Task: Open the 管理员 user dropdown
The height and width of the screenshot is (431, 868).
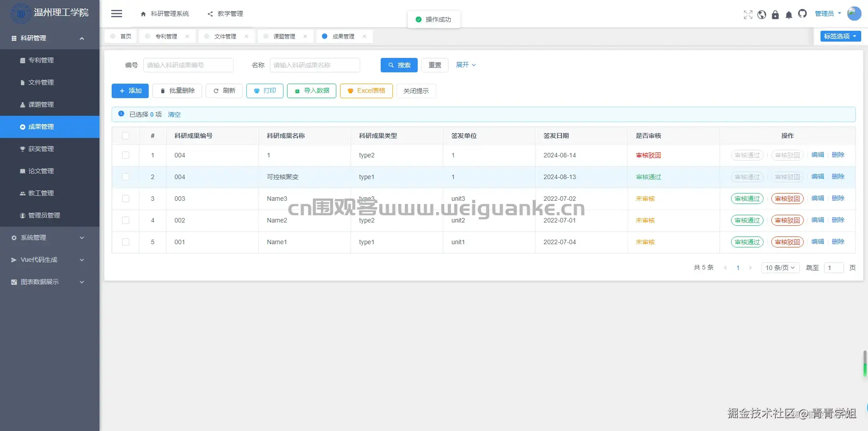Action: 828,14
